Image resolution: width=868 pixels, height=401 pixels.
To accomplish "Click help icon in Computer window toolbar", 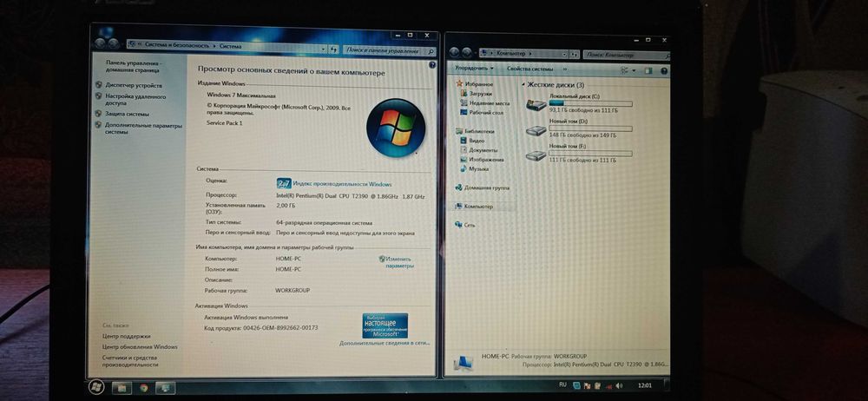I will pyautogui.click(x=664, y=71).
